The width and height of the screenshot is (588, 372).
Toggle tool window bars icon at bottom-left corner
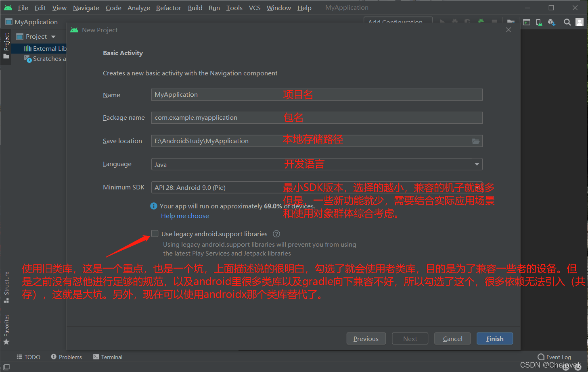6,367
